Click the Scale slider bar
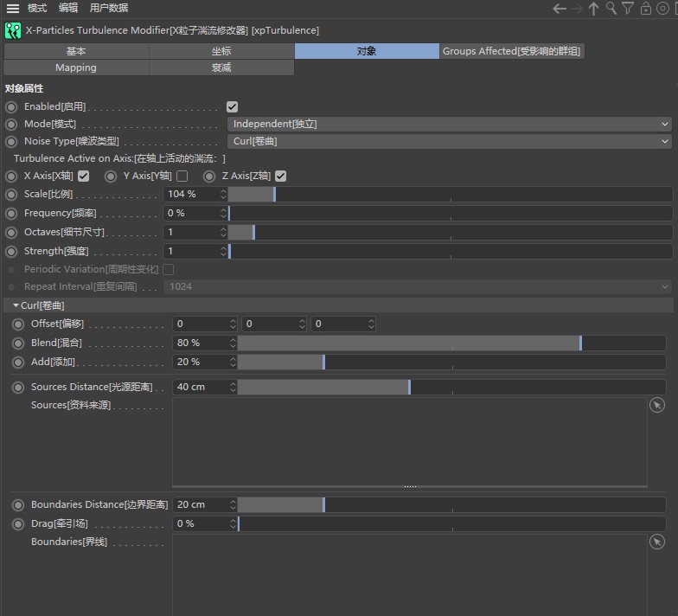 (x=450, y=194)
